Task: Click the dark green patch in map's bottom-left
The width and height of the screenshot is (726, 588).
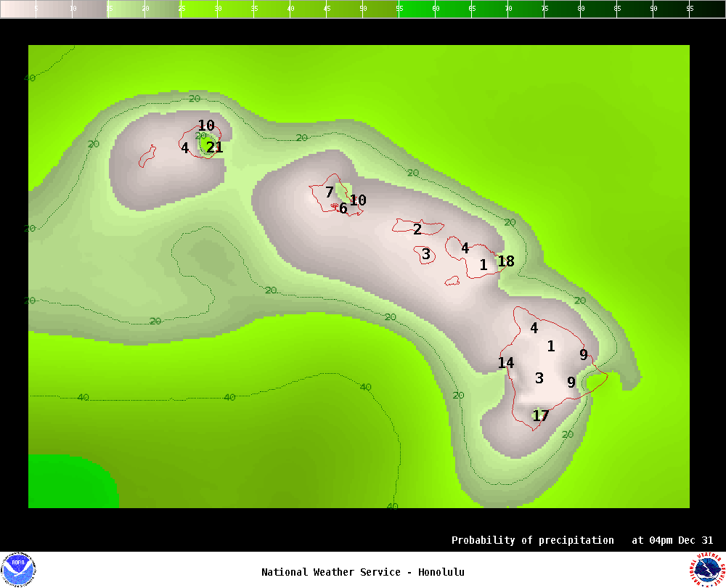Action: pyautogui.click(x=69, y=481)
